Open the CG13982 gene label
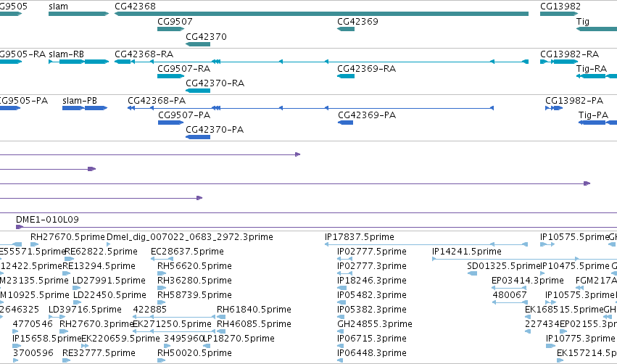The image size is (617, 364). [x=560, y=7]
